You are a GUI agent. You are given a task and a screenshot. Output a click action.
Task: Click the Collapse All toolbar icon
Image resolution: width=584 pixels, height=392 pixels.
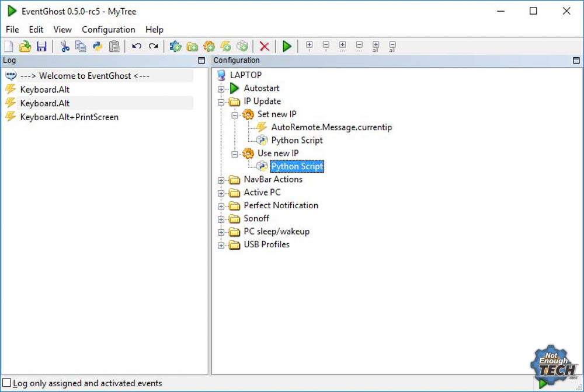coord(392,47)
